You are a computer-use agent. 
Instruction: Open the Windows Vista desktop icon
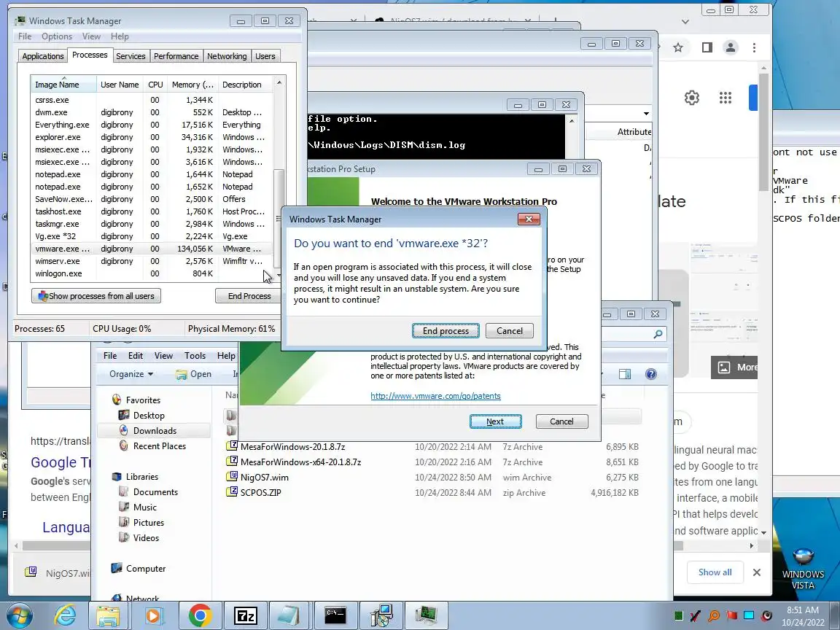click(x=803, y=568)
